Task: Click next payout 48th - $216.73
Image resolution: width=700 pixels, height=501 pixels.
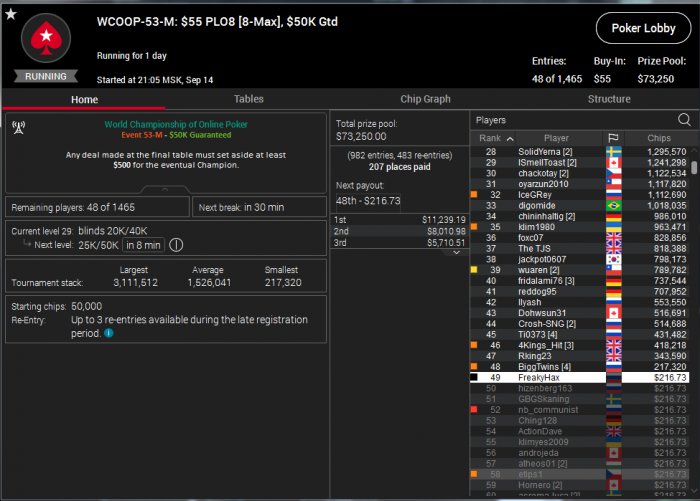Action: pyautogui.click(x=368, y=201)
